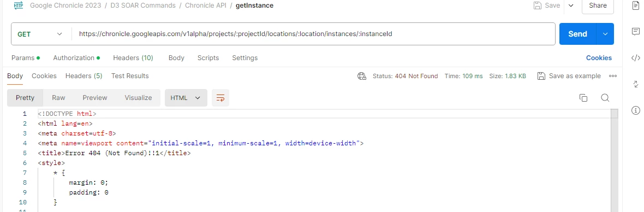Expand the Save options arrow
This screenshot has width=644, height=212.
pos(571,5)
